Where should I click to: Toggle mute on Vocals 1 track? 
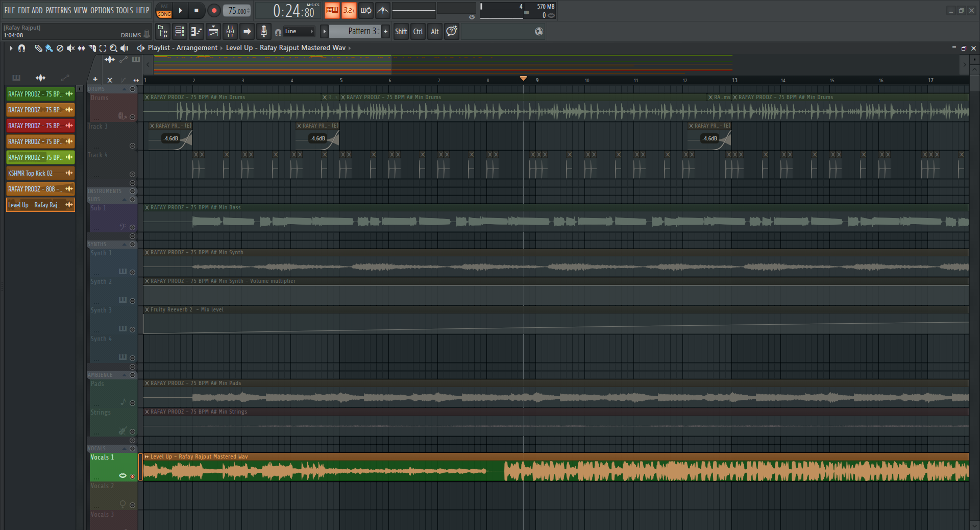pos(133,476)
